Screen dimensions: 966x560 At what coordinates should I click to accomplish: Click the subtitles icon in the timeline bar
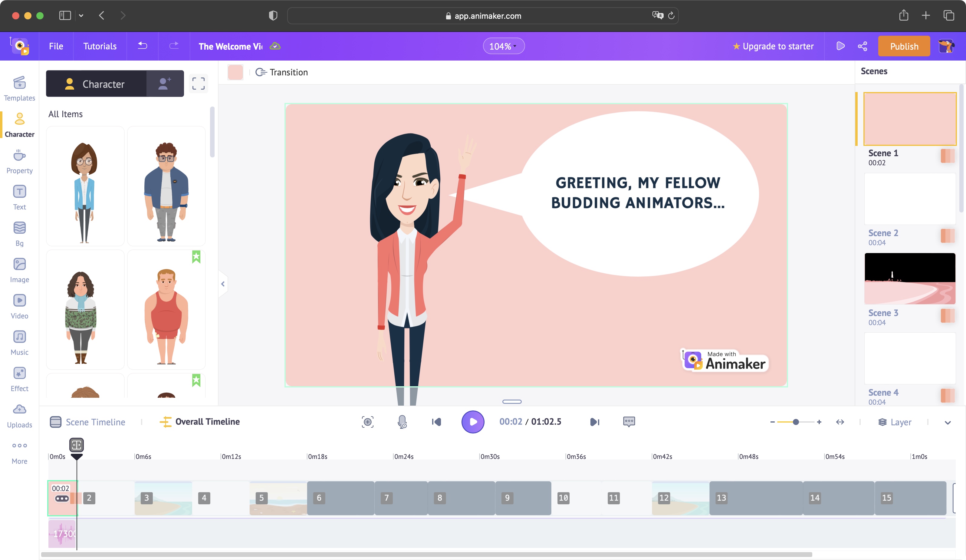pos(629,422)
